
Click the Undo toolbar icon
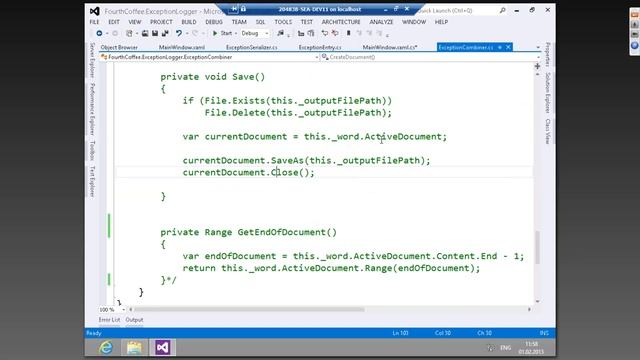179,33
